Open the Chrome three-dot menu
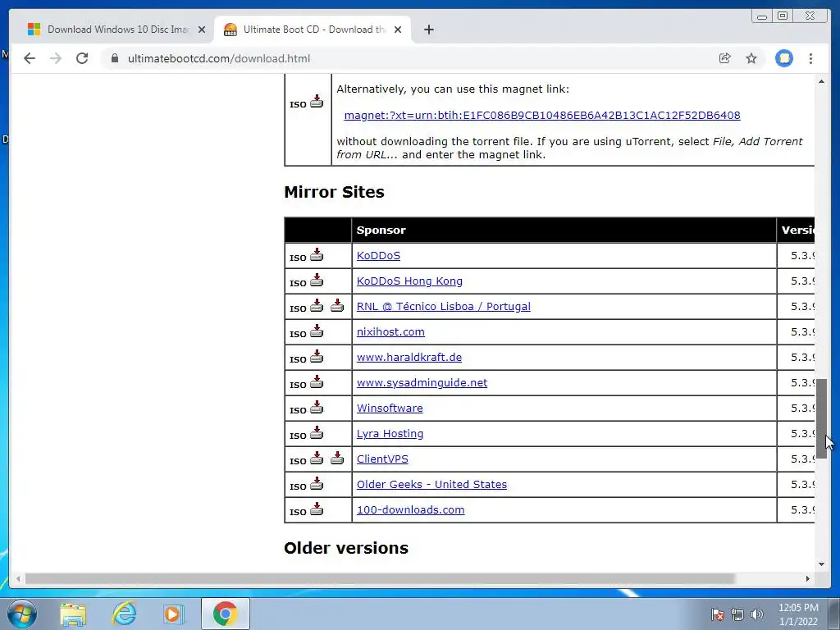This screenshot has width=840, height=630. pos(810,58)
